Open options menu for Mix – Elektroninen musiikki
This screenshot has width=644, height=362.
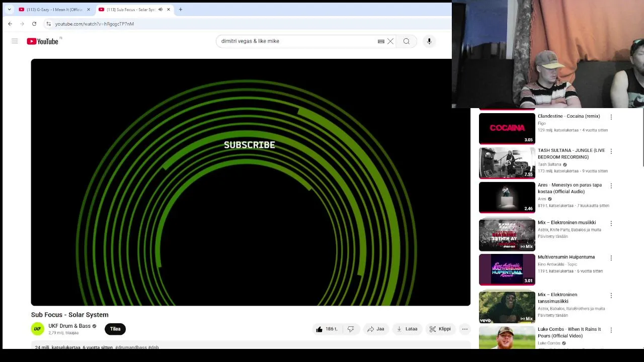click(611, 224)
